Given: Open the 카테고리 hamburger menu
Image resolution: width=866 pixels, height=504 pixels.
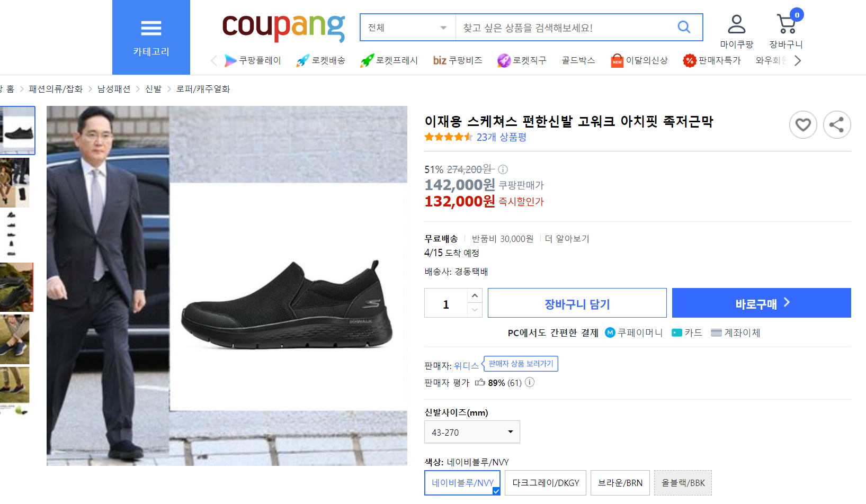Looking at the screenshot, I should pyautogui.click(x=151, y=37).
